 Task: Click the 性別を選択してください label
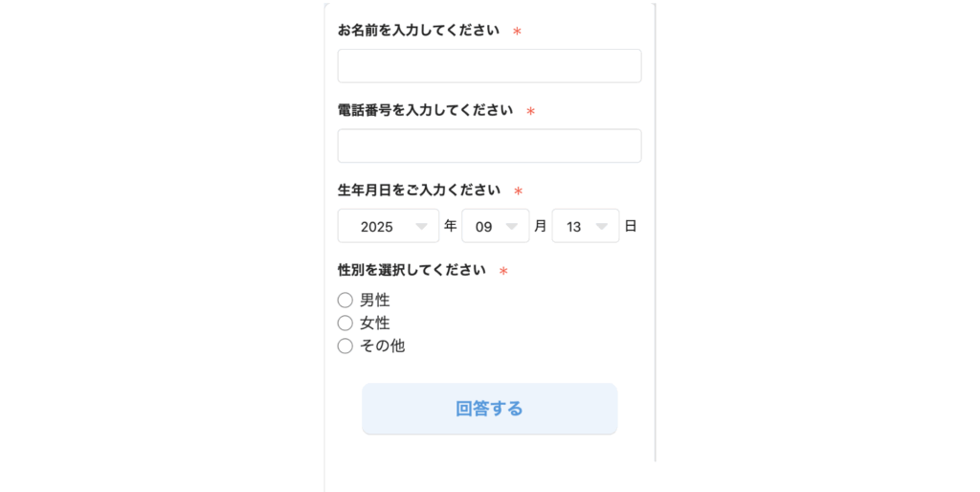coord(412,270)
